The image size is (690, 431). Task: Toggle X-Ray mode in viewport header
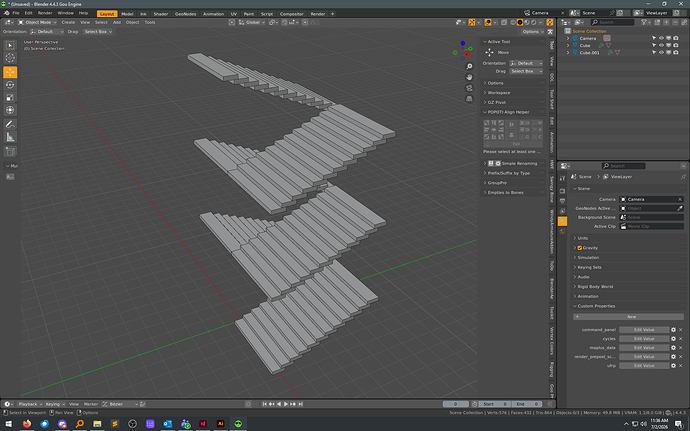click(504, 22)
